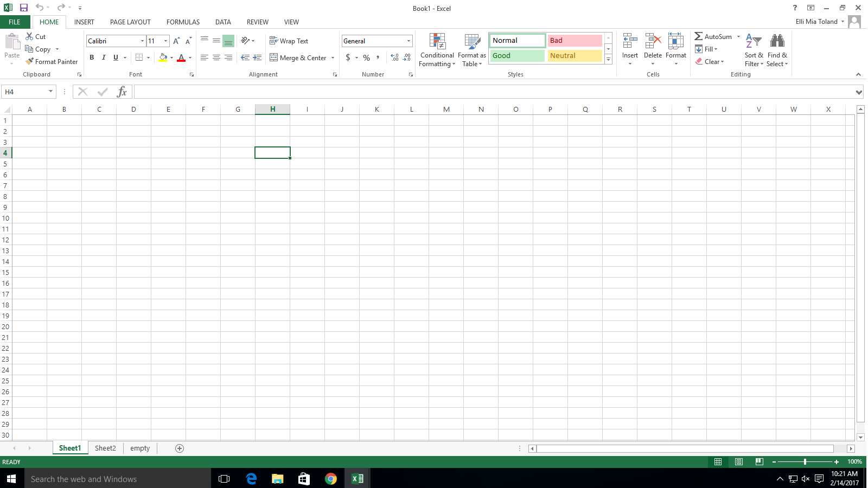The width and height of the screenshot is (868, 488).
Task: Increase the indent
Action: coord(257,57)
